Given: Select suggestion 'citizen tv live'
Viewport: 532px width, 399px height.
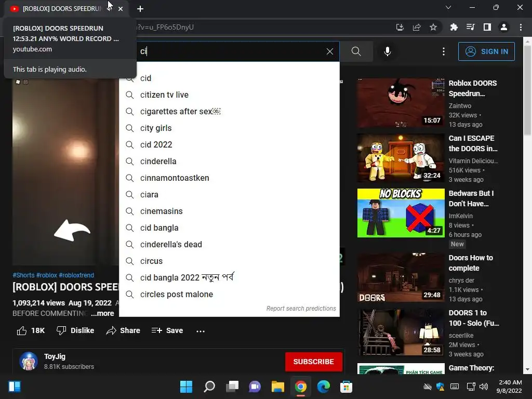Looking at the screenshot, I should pyautogui.click(x=229, y=95).
